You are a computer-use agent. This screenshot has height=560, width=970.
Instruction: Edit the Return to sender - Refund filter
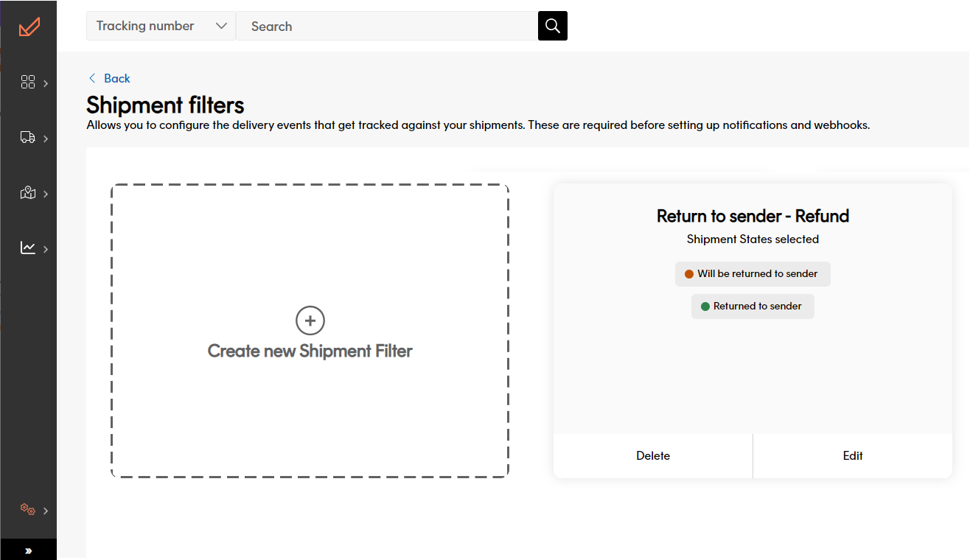point(853,455)
